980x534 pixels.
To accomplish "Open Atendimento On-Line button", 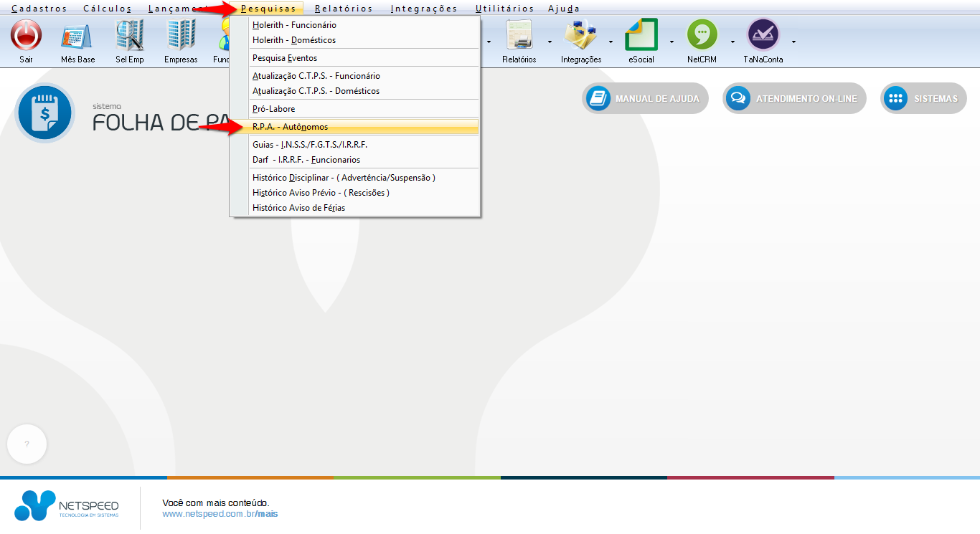I will (794, 99).
